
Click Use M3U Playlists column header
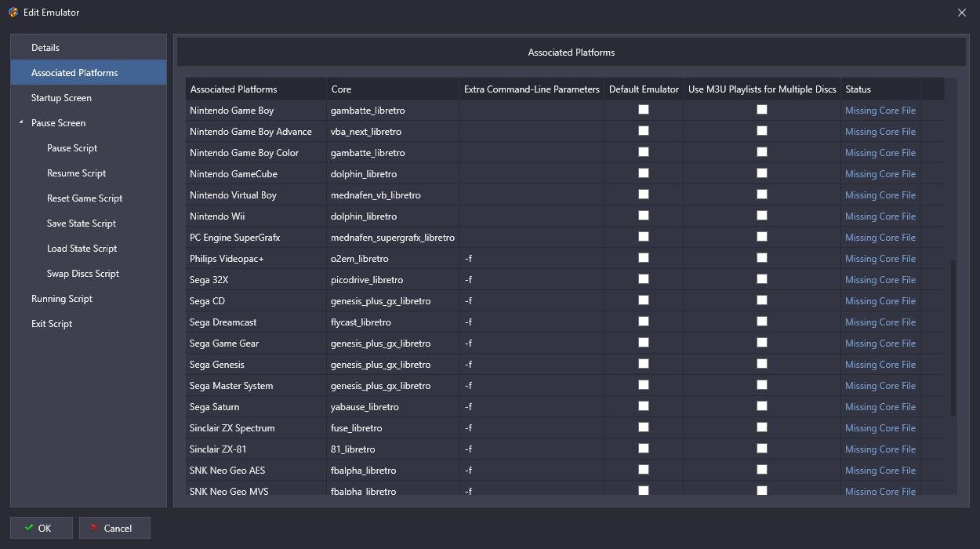tap(762, 89)
